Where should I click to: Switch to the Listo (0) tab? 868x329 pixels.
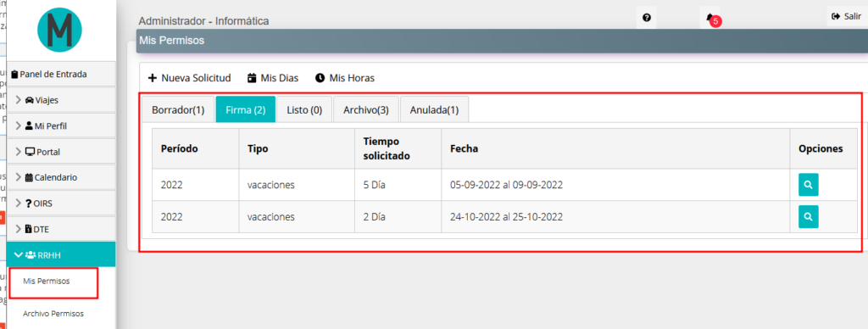[x=304, y=109]
